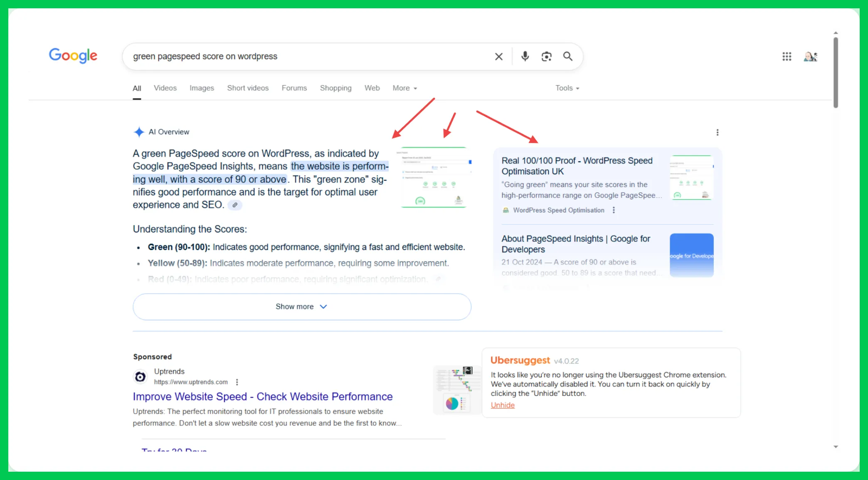Screen dimensions: 868x480
Task: Click source link chip after 'experience and SEO.'
Action: click(235, 205)
